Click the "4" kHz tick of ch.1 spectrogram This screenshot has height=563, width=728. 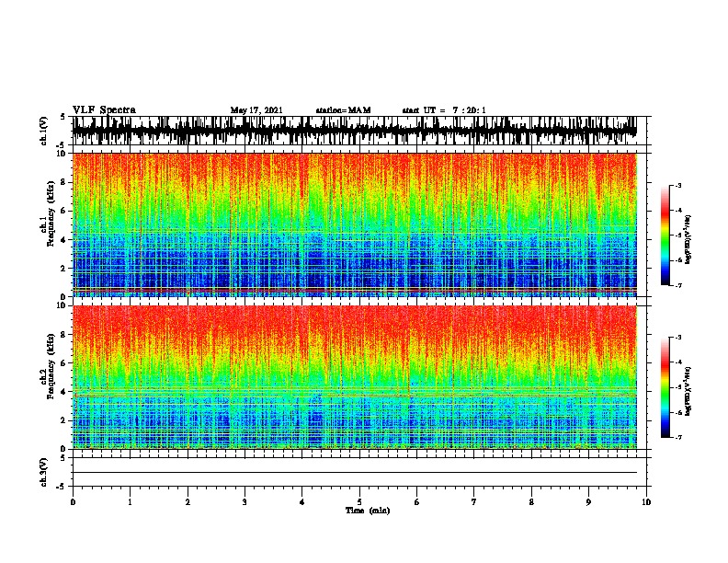[x=64, y=240]
